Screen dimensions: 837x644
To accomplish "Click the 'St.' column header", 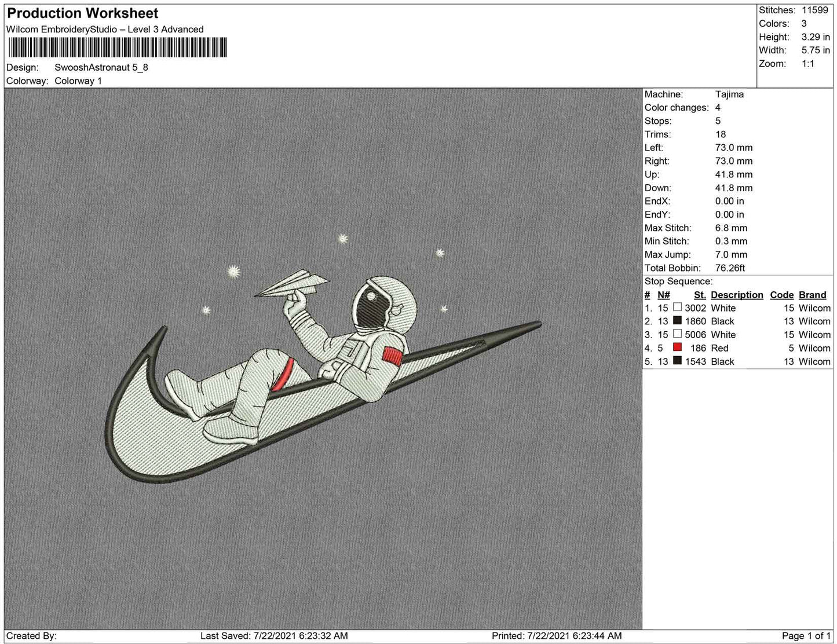I will (x=700, y=295).
